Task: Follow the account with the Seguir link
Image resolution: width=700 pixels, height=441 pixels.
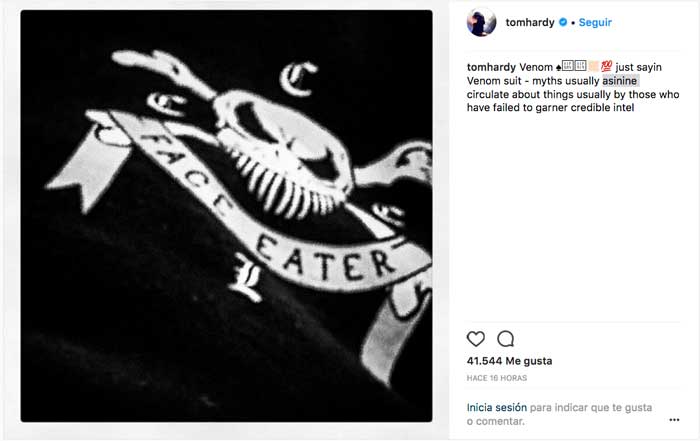Action: 595,22
